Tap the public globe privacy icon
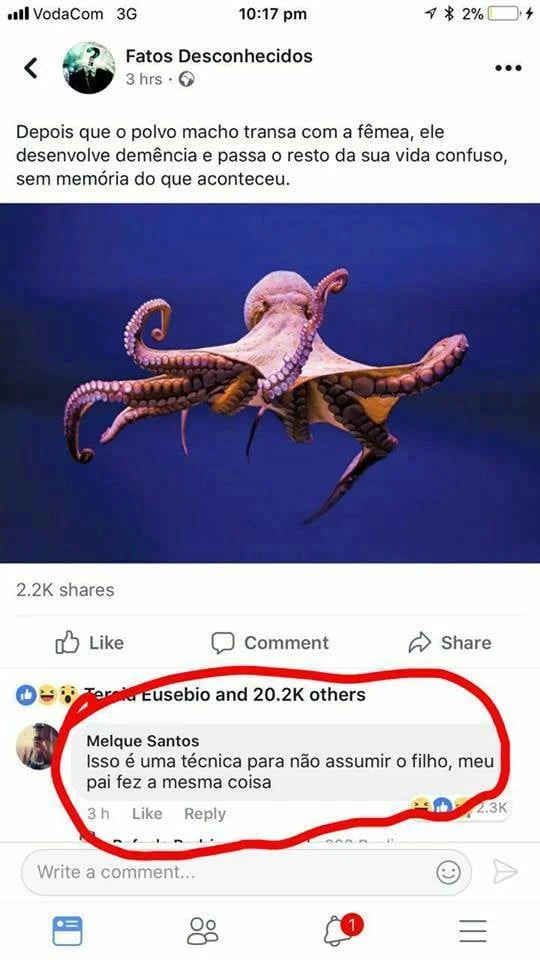This screenshot has width=540, height=960. click(x=186, y=80)
